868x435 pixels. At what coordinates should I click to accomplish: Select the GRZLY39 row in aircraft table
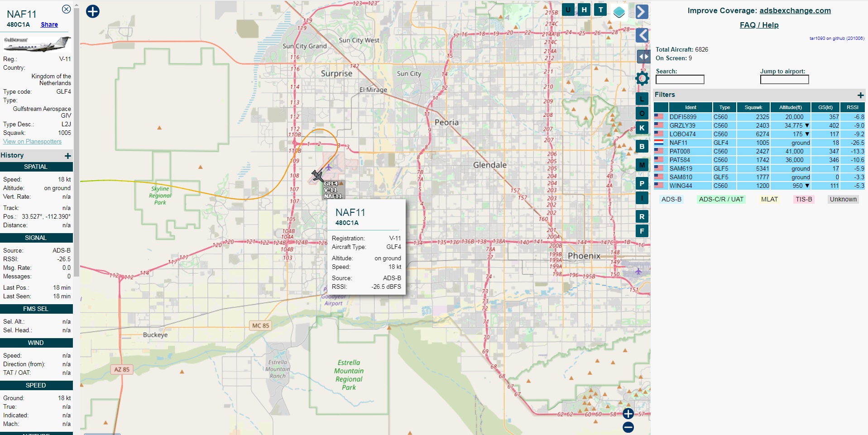(759, 125)
